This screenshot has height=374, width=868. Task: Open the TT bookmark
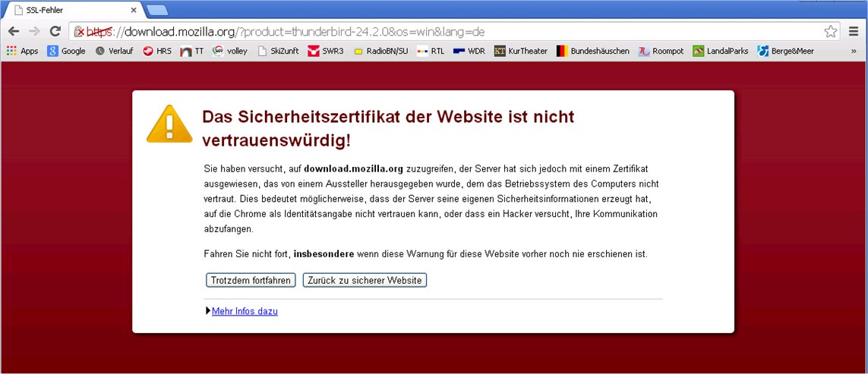(x=192, y=51)
